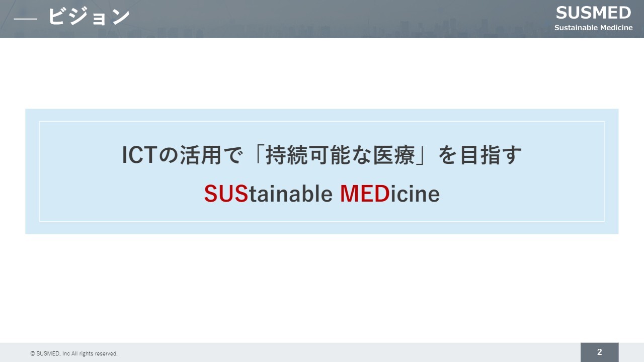
Task: Click the Sustainable Medicine tagline under the logo
Action: (593, 28)
